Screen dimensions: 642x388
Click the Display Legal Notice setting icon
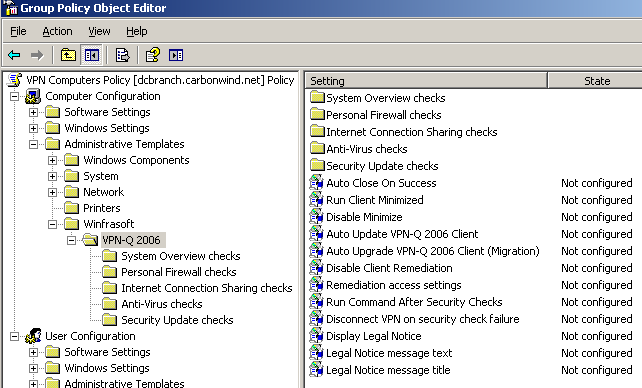(316, 336)
